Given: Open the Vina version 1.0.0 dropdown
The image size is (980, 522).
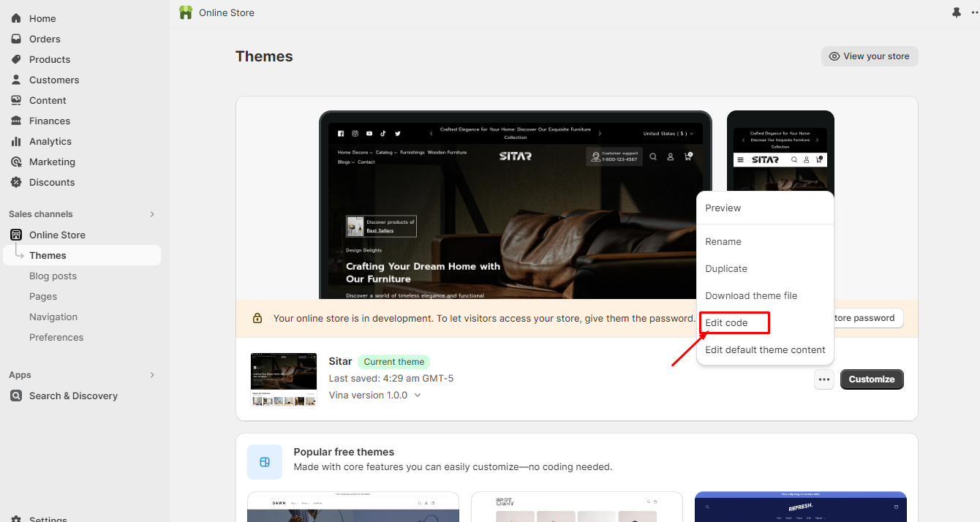Looking at the screenshot, I should (418, 395).
